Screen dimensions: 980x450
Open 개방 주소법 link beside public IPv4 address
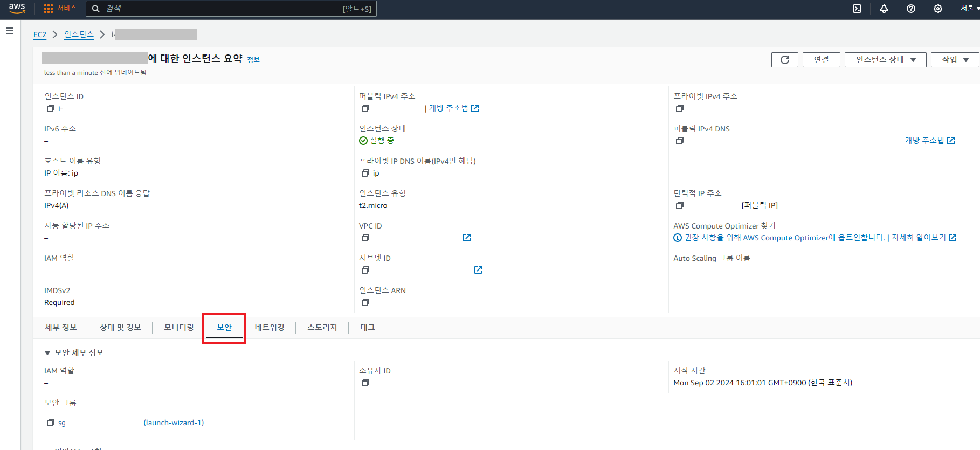point(453,108)
